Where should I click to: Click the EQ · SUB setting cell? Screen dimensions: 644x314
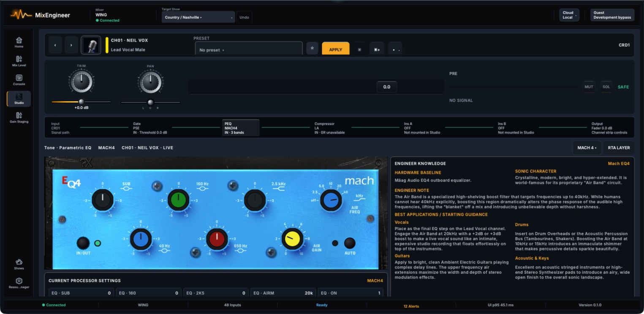pos(81,293)
